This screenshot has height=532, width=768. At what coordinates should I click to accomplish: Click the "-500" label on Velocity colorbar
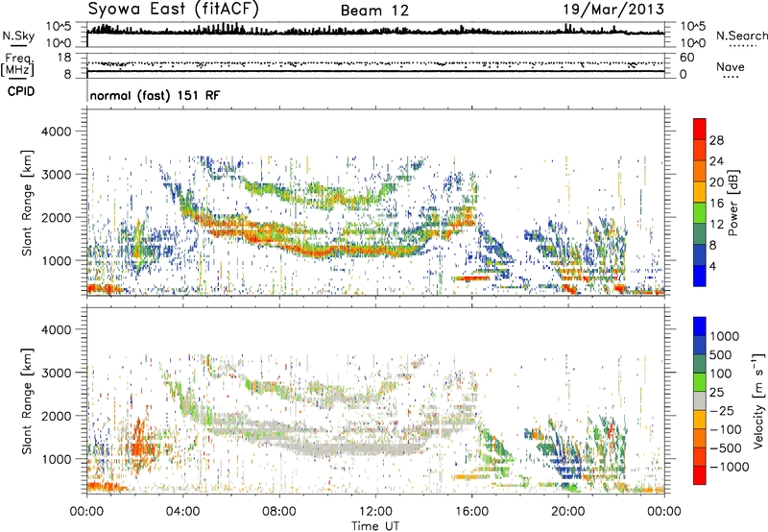point(726,448)
